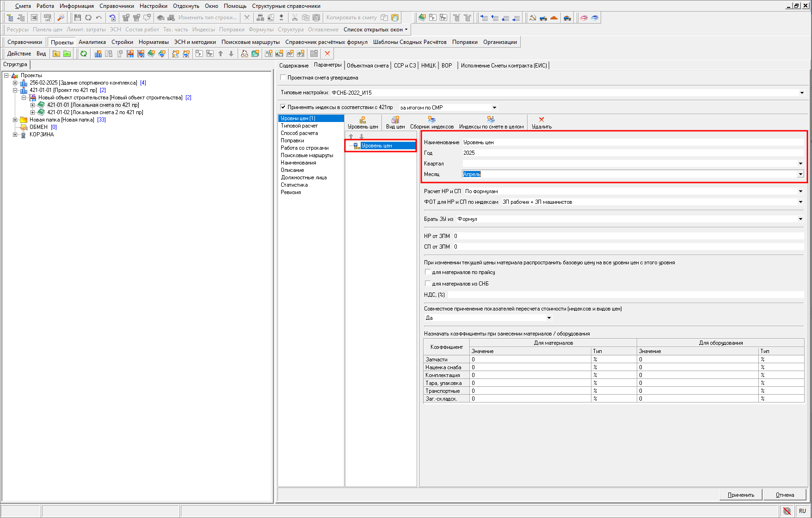Screen dimensions: 812x518
Task: Switch to the 'Объектная смета' tab
Action: point(368,66)
